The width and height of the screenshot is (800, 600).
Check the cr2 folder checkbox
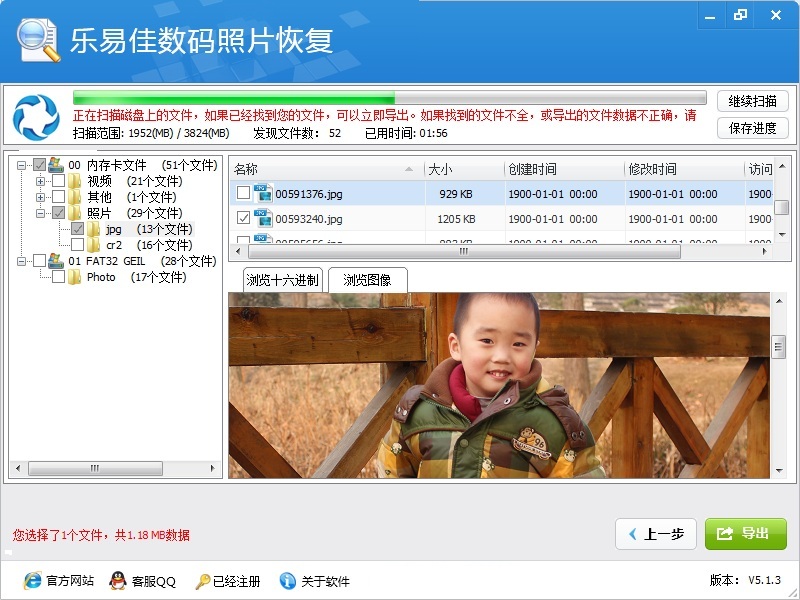click(77, 245)
